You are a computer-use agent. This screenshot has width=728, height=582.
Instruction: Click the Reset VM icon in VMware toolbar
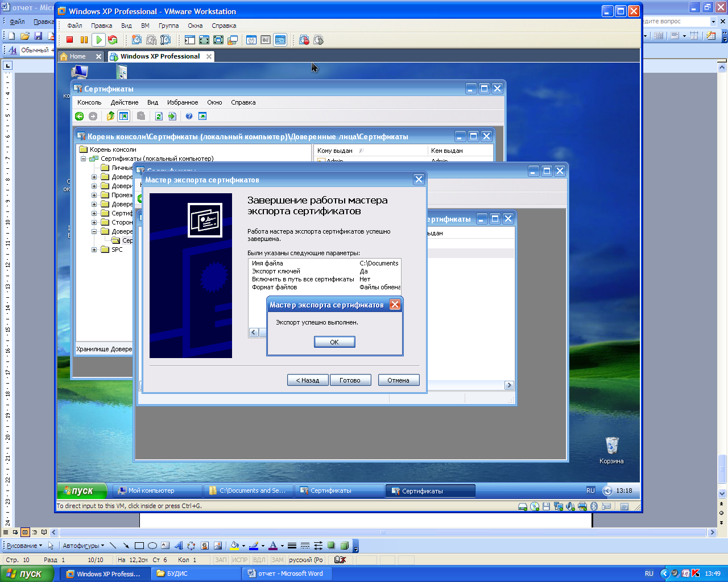(x=113, y=40)
